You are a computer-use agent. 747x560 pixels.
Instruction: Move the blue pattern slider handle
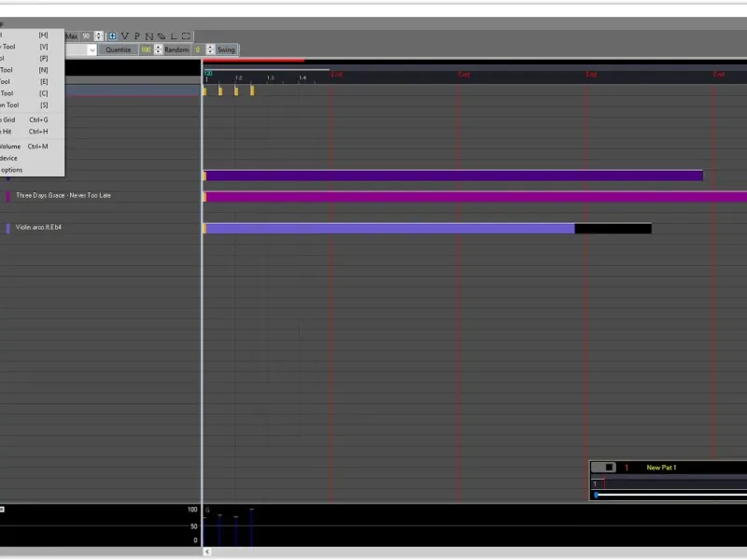(596, 496)
